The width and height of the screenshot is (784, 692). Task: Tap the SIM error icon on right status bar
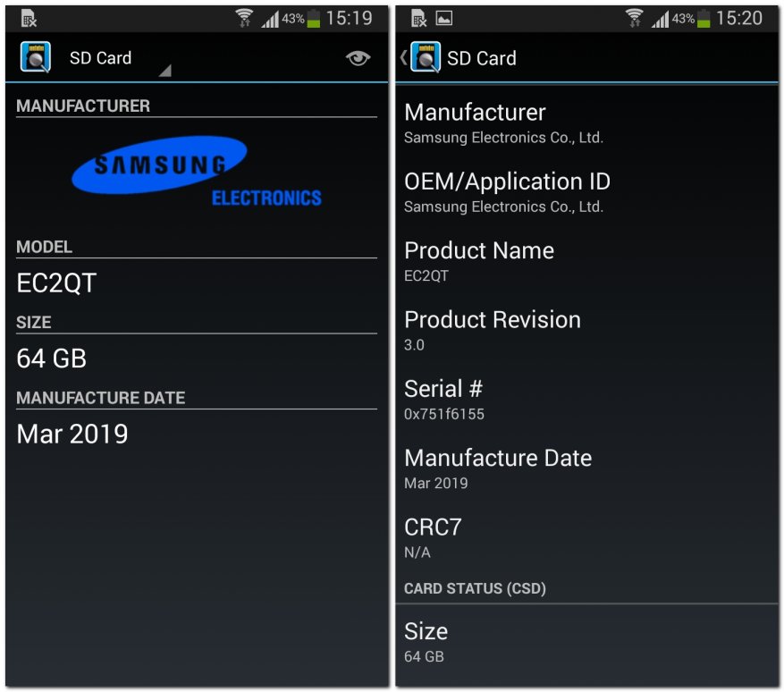[419, 19]
